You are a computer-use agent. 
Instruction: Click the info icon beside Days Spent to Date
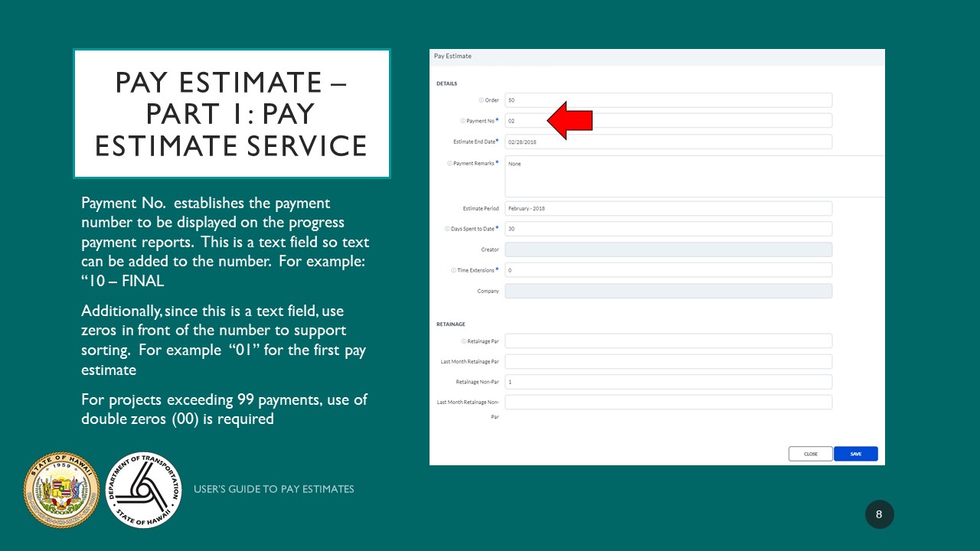[447, 229]
